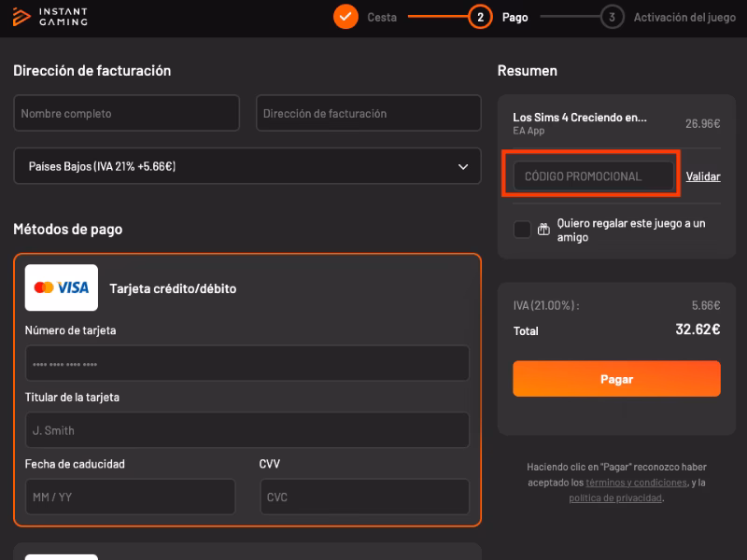Click the Los Sims 4 Creciendo en... item
Image resolution: width=747 pixels, height=560 pixels.
pos(580,118)
